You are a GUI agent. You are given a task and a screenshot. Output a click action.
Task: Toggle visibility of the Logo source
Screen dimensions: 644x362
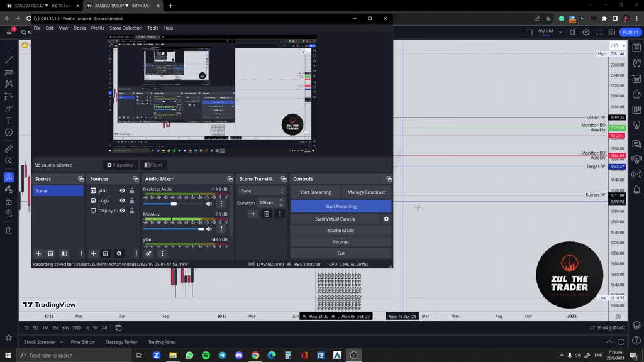click(x=123, y=200)
